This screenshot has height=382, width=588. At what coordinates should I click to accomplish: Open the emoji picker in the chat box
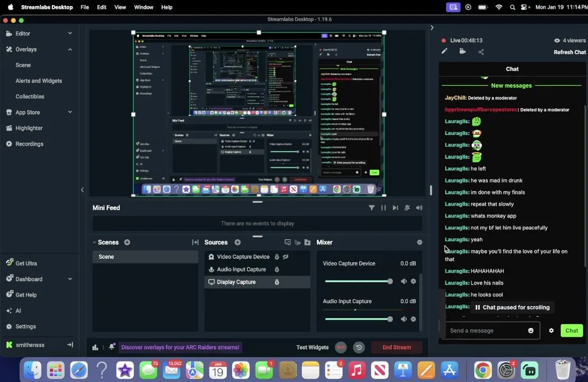click(x=531, y=330)
